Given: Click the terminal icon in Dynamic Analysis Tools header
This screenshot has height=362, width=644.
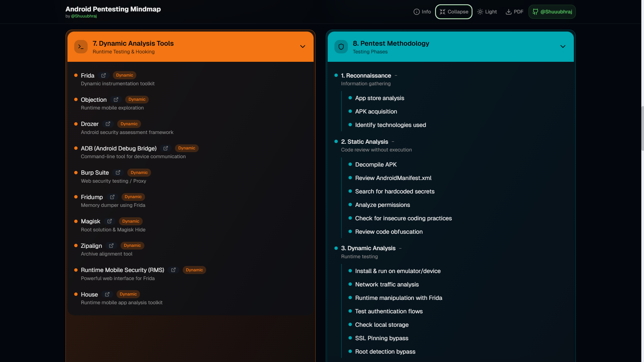Looking at the screenshot, I should [x=81, y=47].
